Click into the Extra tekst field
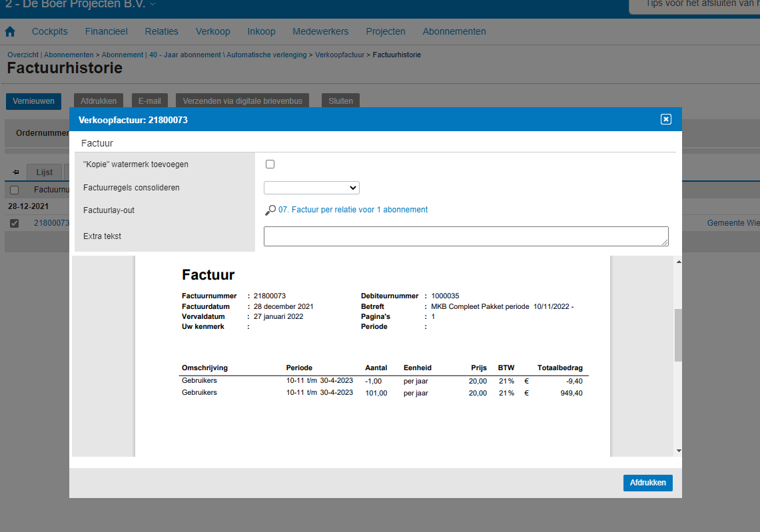 point(465,236)
